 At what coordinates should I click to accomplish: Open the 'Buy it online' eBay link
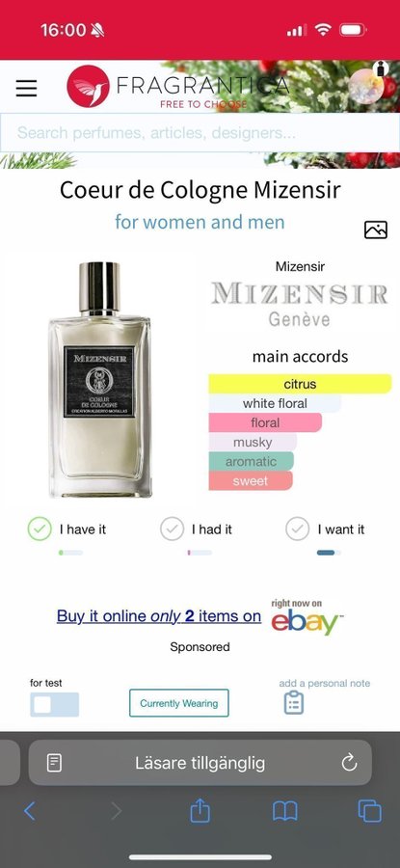[x=159, y=616]
